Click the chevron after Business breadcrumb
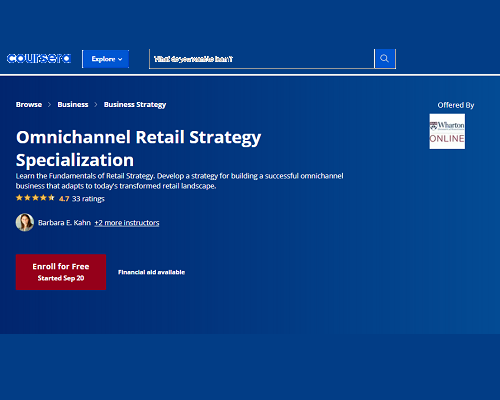Viewport: 500px width, 400px height. pyautogui.click(x=96, y=105)
